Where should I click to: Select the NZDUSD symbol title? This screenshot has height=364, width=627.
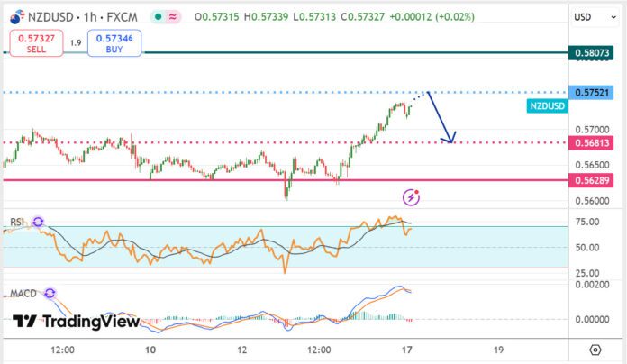(x=50, y=17)
